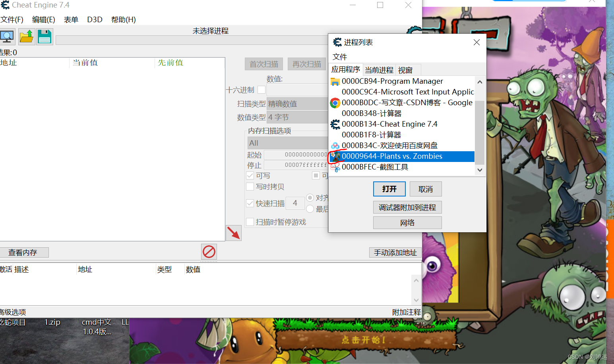Click process list scroll down arrow
This screenshot has width=614, height=364.
[480, 170]
